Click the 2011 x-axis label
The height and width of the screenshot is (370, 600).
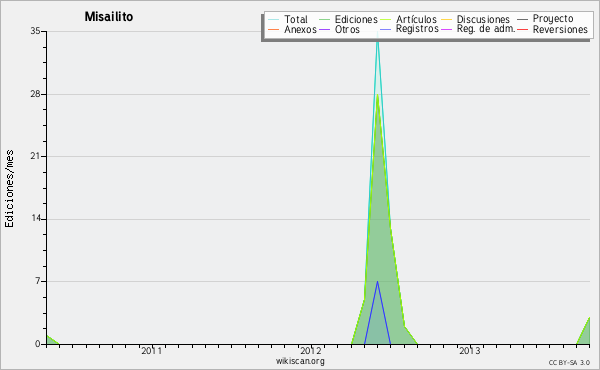[151, 351]
